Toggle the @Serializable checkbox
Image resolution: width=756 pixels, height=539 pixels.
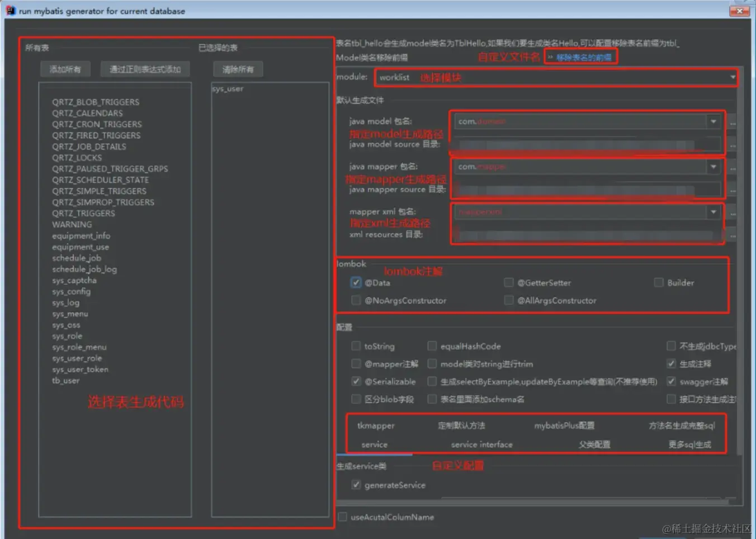[356, 381]
